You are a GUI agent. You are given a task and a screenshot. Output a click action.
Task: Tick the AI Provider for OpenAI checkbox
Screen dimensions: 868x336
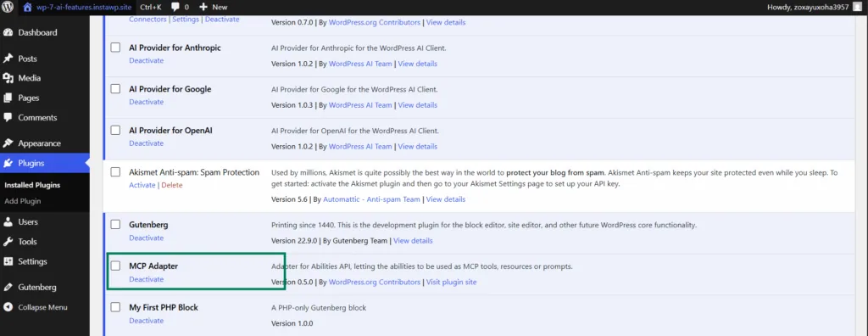click(115, 131)
